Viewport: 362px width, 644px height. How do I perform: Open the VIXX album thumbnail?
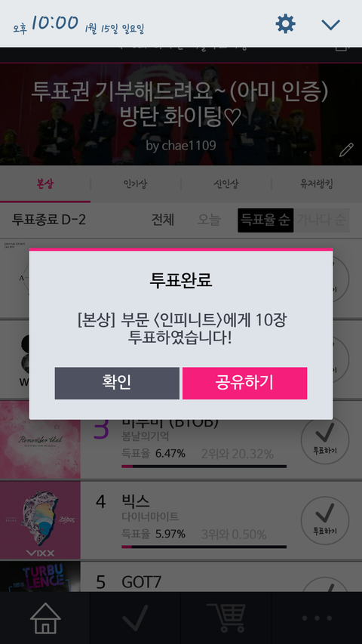[x=40, y=520]
